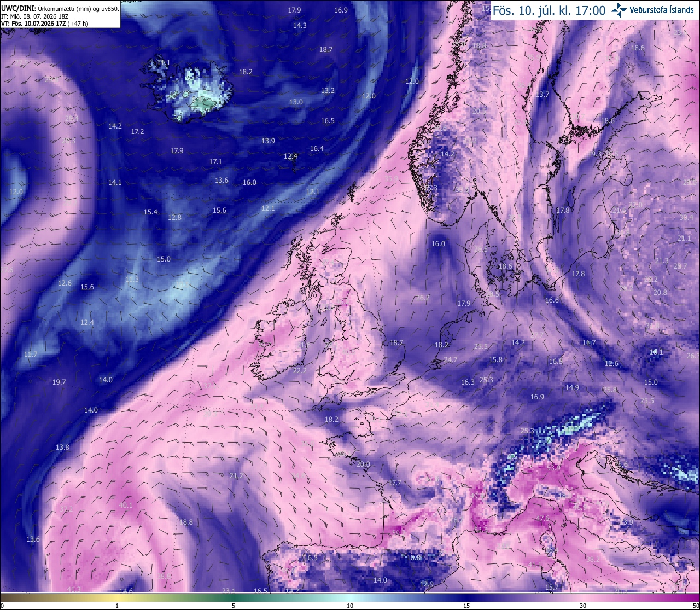This screenshot has width=700, height=610.
Task: Click the 1 mark on color scale
Action: pos(117,606)
